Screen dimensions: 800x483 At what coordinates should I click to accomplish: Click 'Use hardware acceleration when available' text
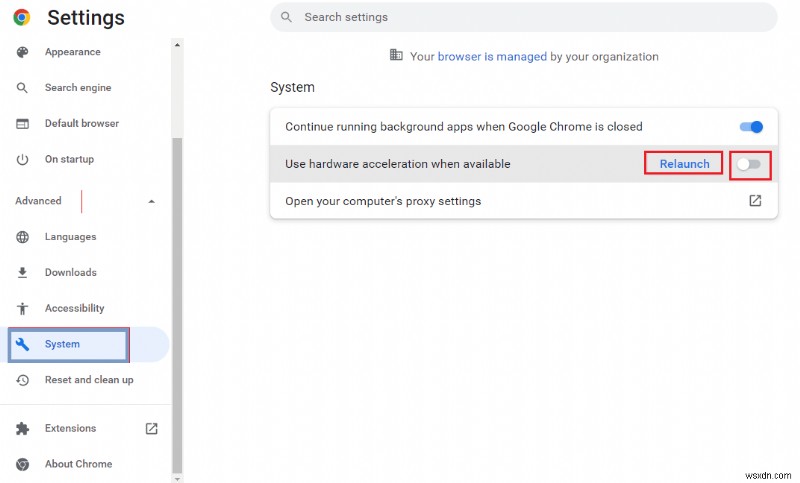click(397, 164)
